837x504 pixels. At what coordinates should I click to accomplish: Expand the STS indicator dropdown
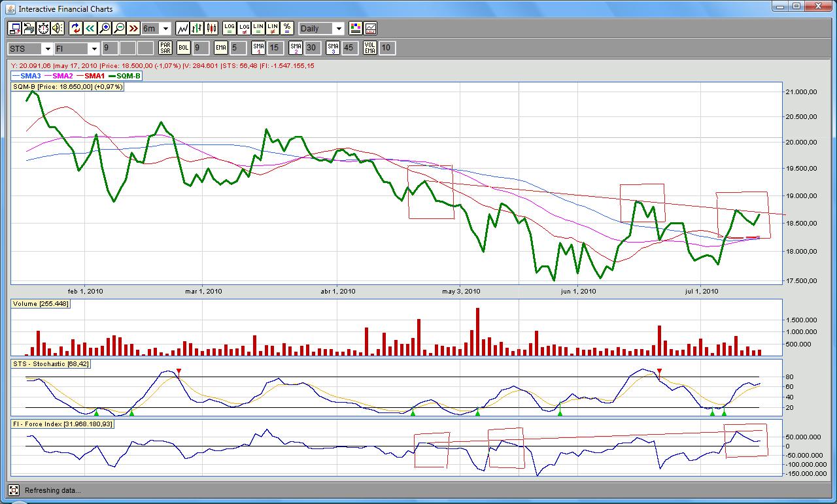tap(47, 48)
